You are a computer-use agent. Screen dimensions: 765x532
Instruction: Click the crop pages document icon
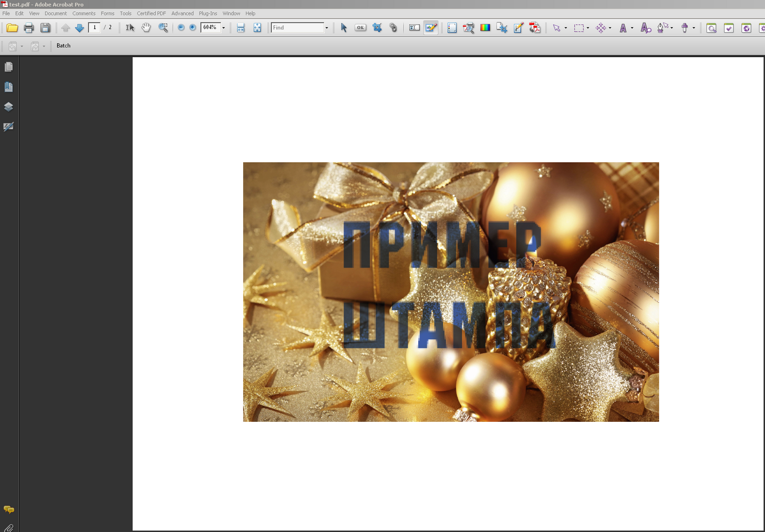tap(502, 28)
